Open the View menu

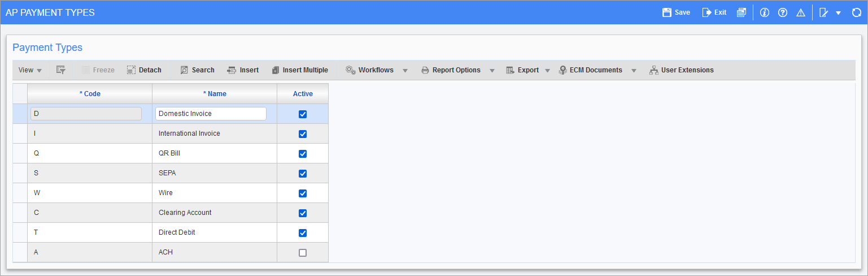pos(30,70)
